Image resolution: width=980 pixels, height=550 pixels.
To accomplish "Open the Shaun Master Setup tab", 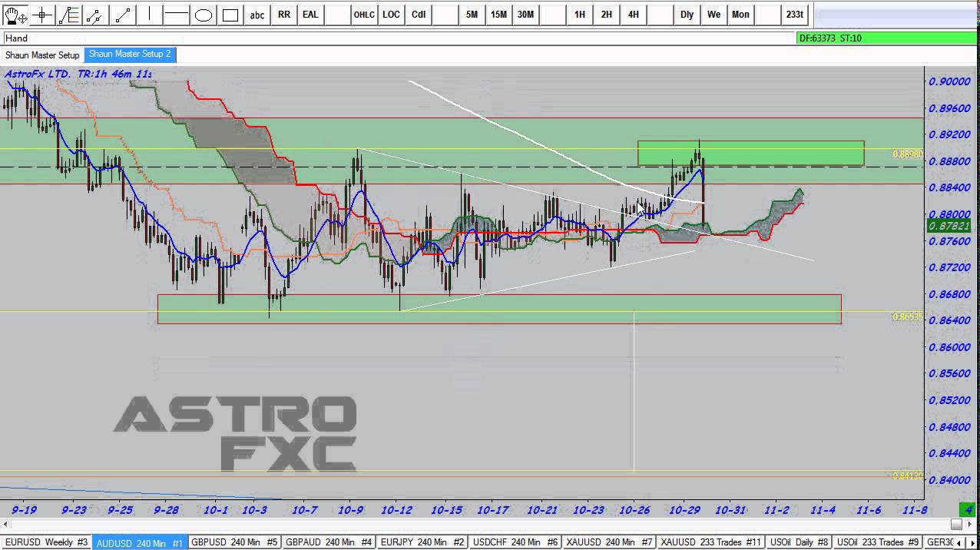I will tap(42, 55).
